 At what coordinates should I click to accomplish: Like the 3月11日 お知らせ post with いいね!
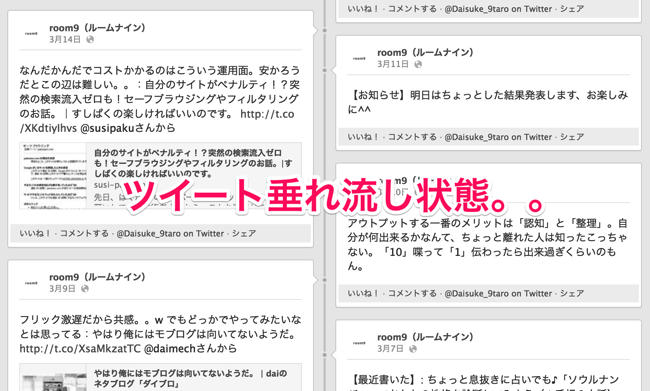click(363, 137)
